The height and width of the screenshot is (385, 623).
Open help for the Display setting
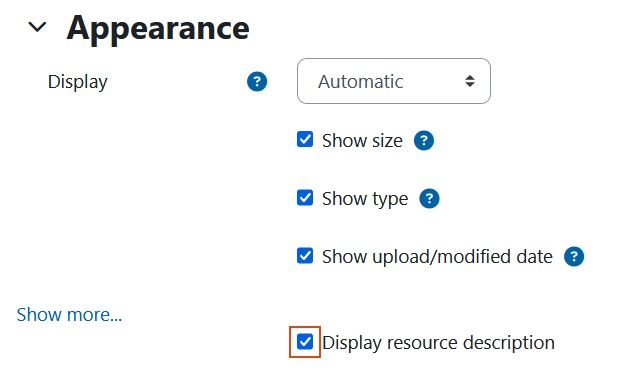pos(257,81)
